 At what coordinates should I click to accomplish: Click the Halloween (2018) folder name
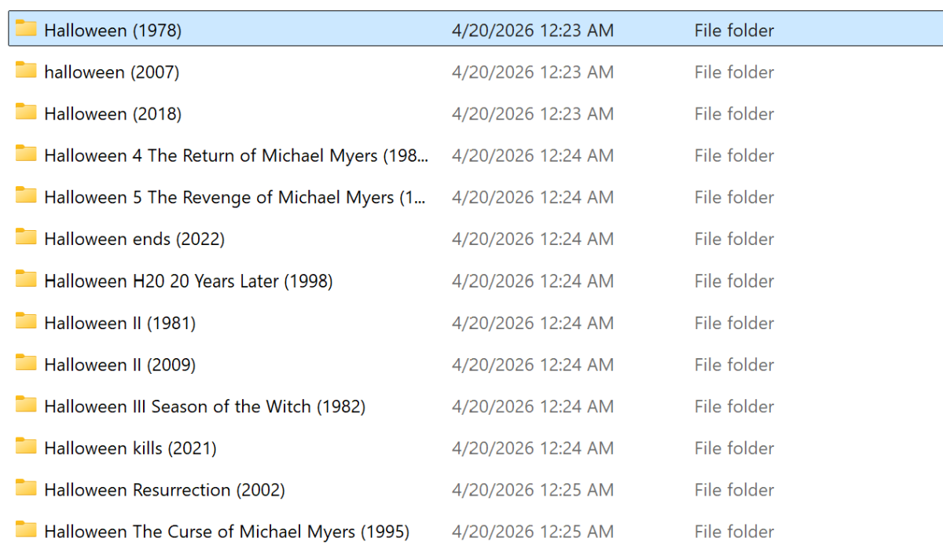coord(112,114)
